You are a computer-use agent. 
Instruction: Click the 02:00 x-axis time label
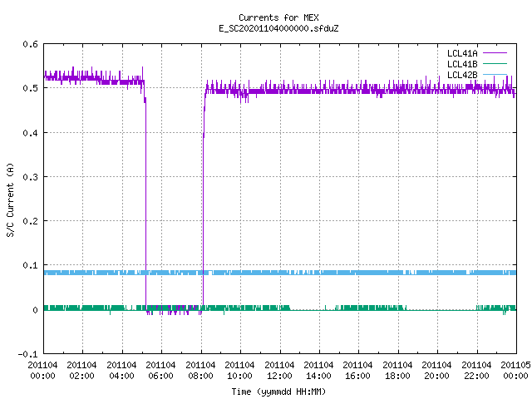point(81,376)
